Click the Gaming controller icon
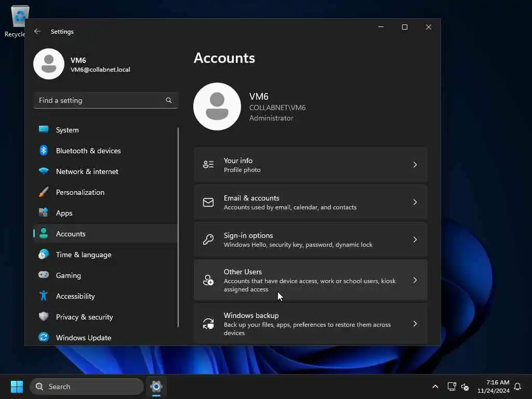 tap(44, 275)
